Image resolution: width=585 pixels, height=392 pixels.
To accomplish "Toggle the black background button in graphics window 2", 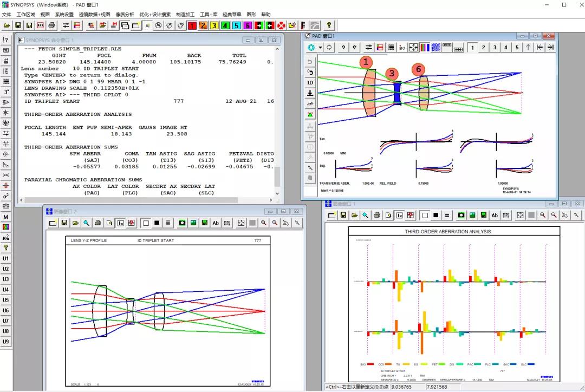I will click(157, 223).
